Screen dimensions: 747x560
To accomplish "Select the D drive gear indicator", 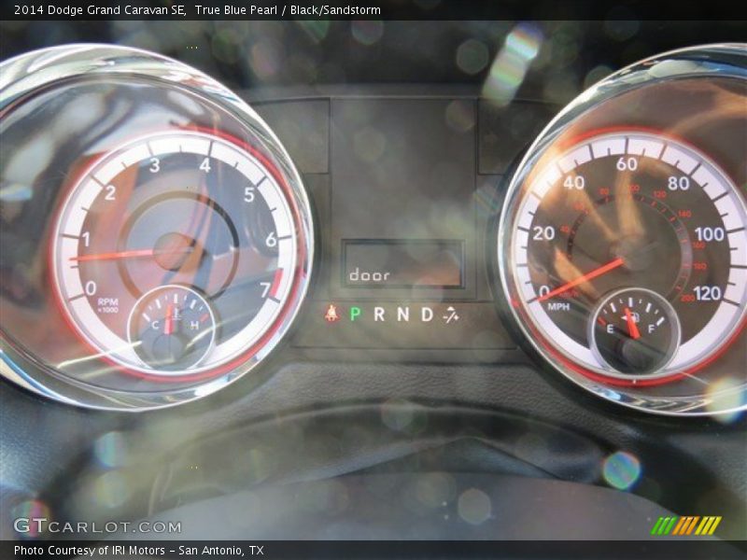I will 428,315.
